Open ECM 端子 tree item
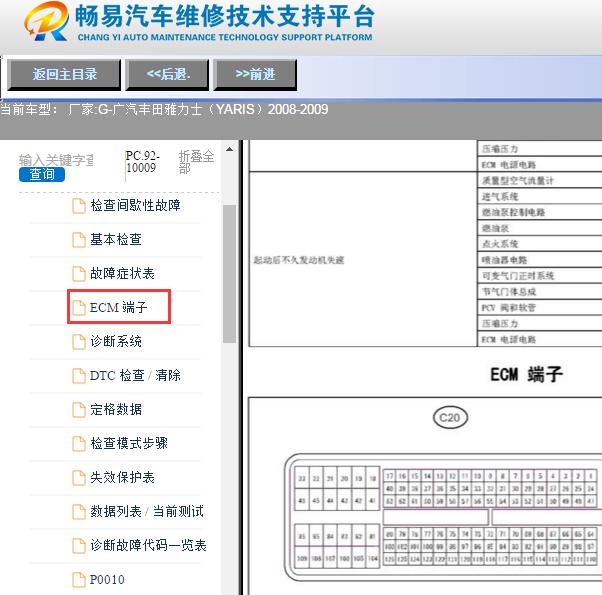The image size is (602, 595). click(118, 307)
